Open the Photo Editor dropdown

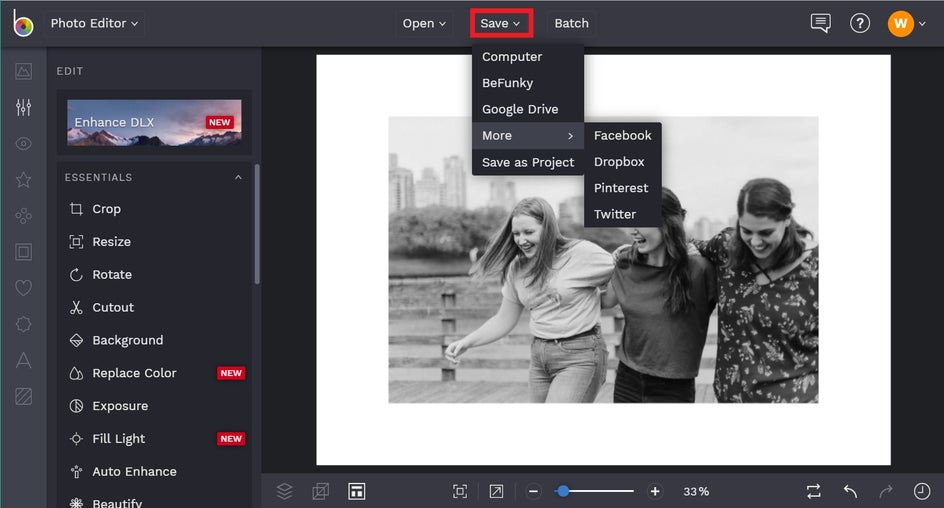tap(94, 23)
